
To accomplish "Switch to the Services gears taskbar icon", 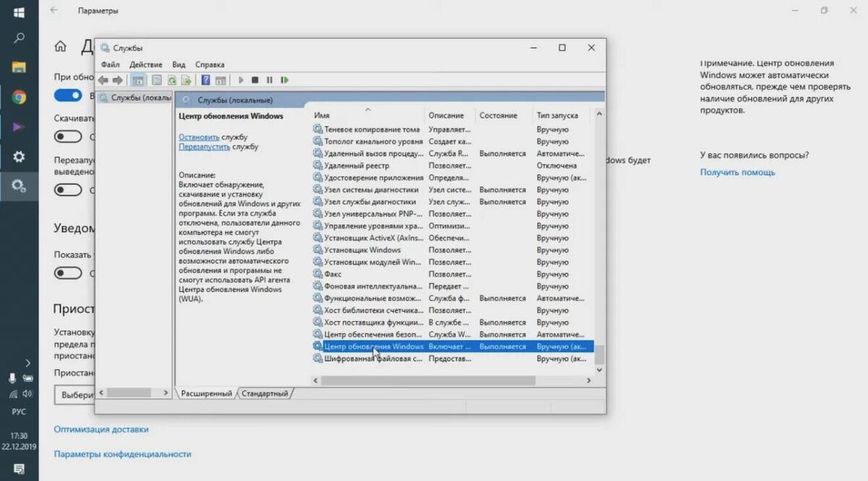I will click(19, 186).
